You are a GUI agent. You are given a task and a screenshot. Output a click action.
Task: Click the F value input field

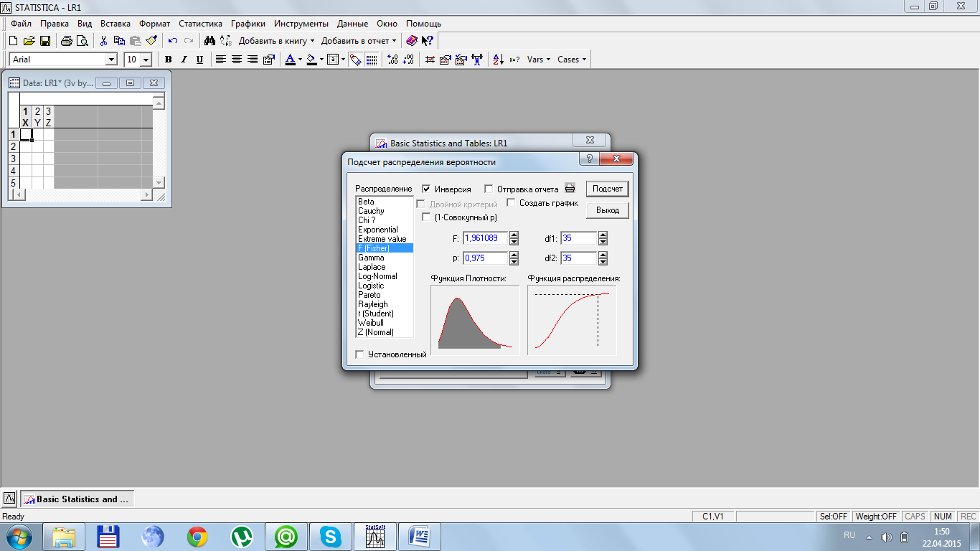point(486,238)
